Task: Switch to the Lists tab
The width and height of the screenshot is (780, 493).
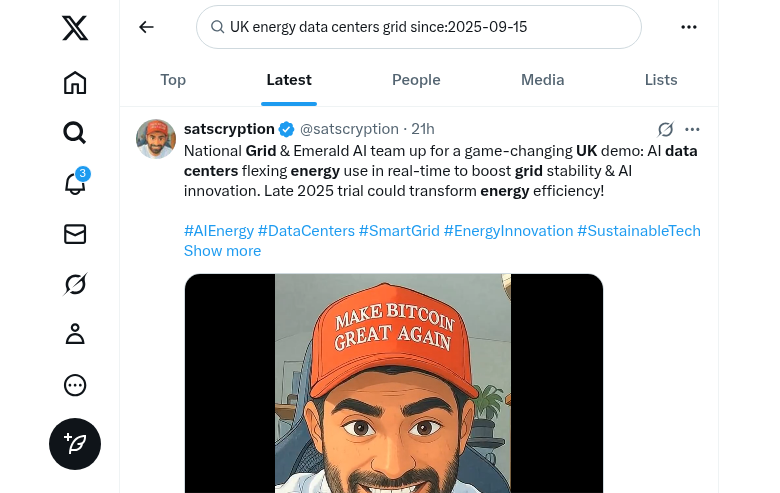Action: coord(661,80)
